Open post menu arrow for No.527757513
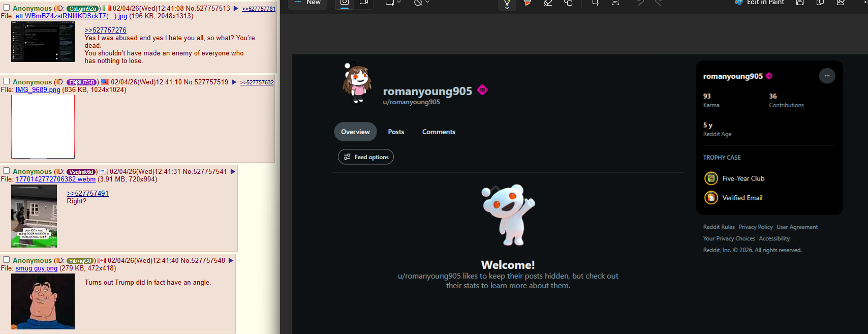Image resolution: width=868 pixels, height=334 pixels. click(x=236, y=9)
